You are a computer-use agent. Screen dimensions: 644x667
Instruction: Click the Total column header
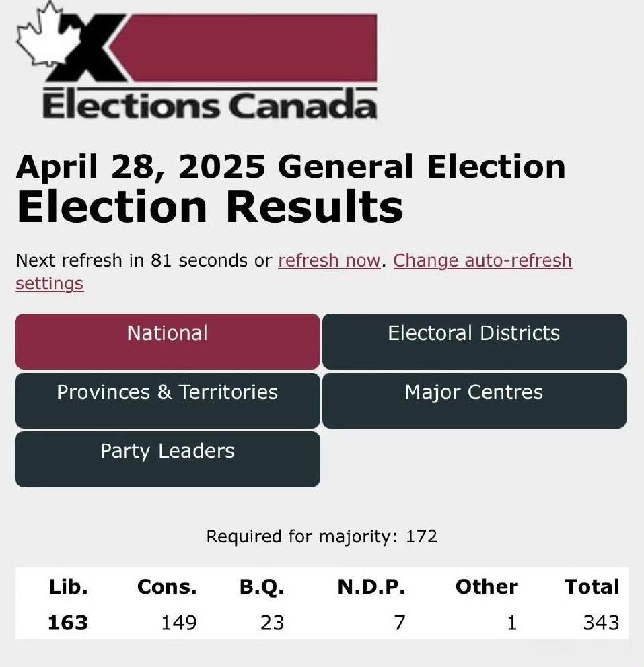592,587
